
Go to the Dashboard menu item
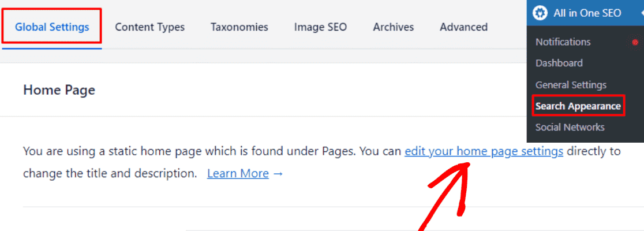point(559,64)
